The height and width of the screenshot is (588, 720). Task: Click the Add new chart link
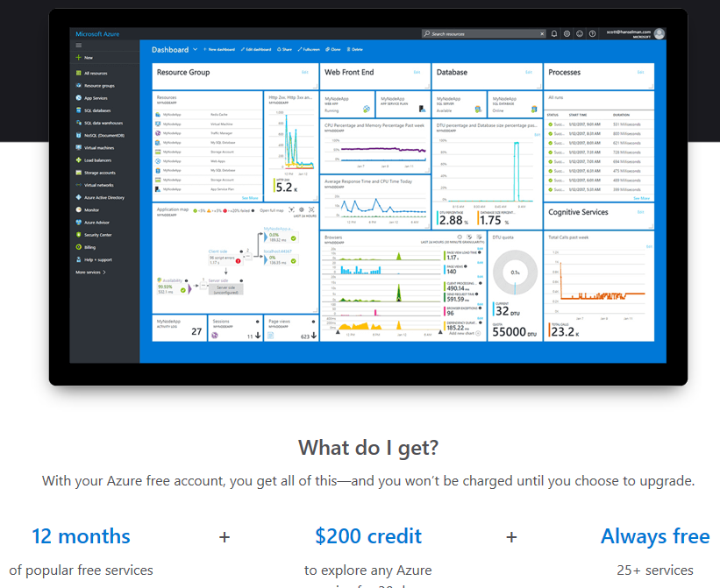(465, 334)
